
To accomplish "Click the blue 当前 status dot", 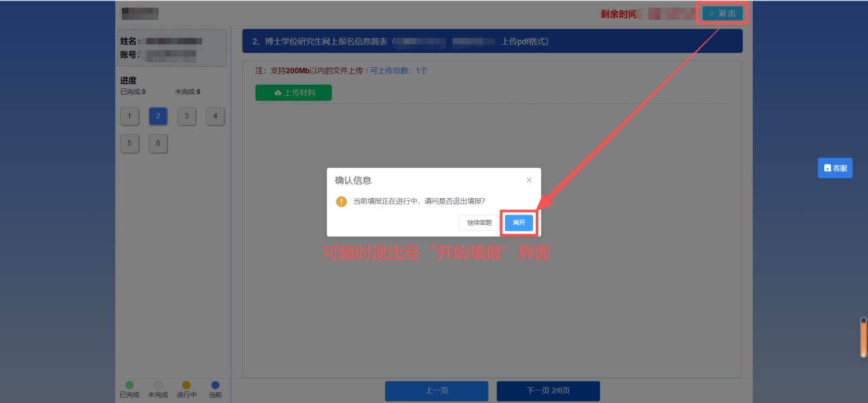I will tap(214, 386).
